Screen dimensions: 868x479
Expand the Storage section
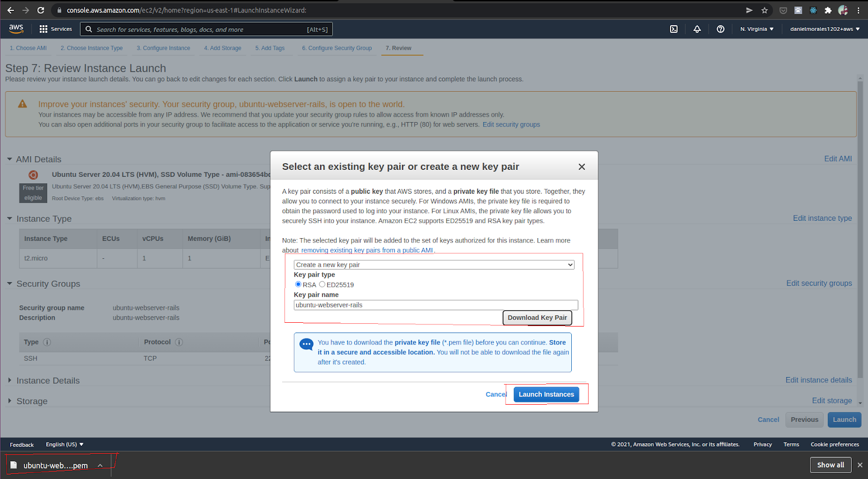click(x=9, y=401)
